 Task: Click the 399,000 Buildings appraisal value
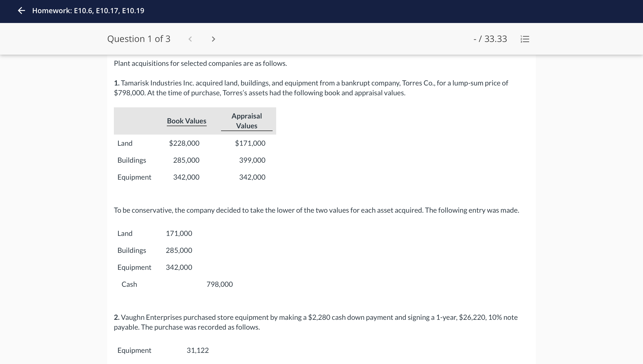[252, 160]
